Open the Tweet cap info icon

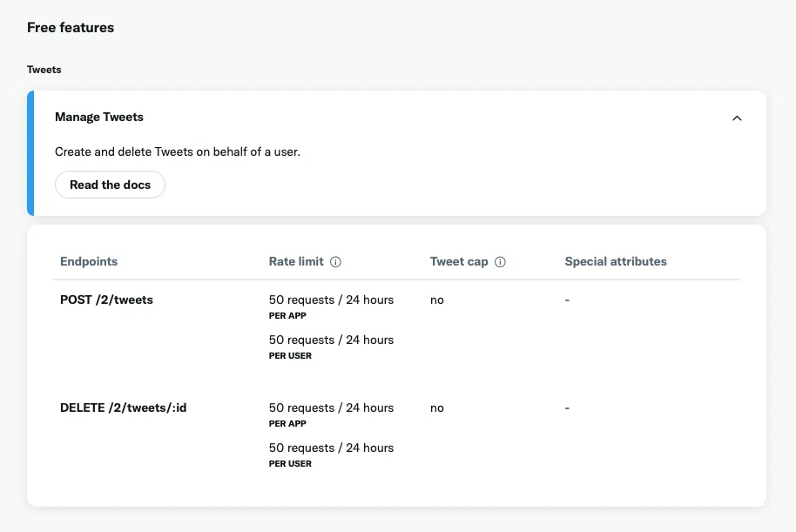(x=500, y=262)
